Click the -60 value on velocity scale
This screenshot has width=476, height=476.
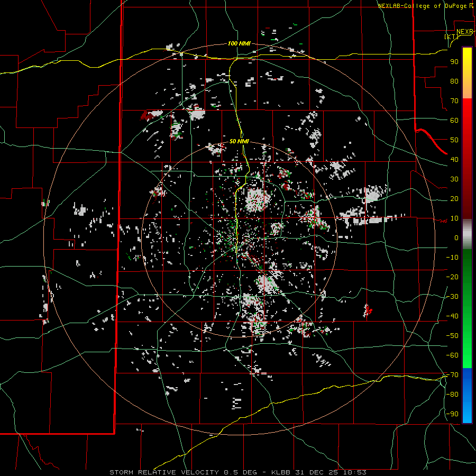[x=452, y=355]
